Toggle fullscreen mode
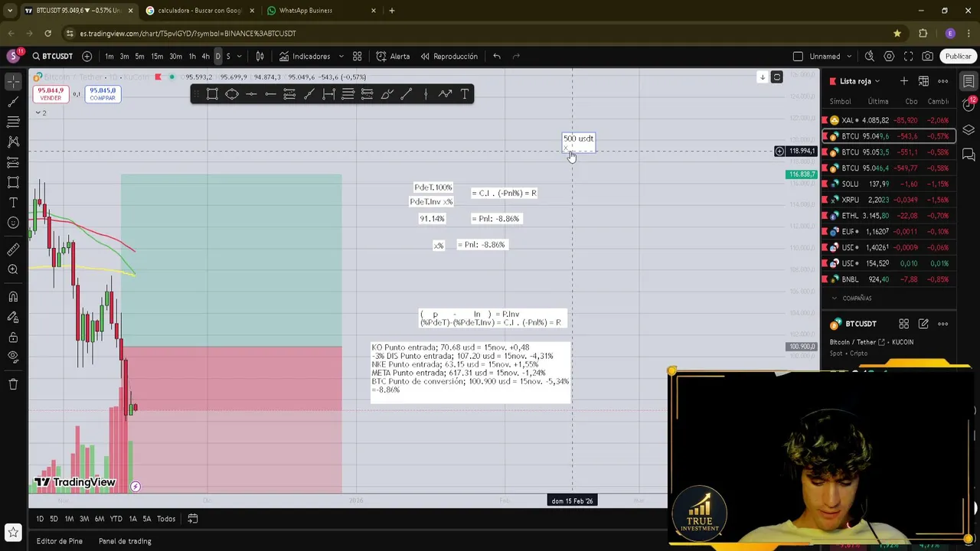Screen dimensions: 980x551 click(908, 56)
